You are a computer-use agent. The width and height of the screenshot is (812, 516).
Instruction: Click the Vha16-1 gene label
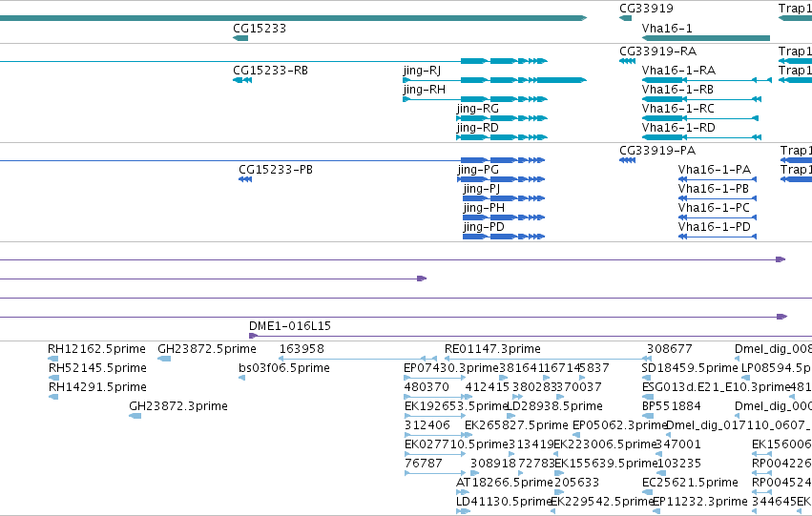(x=667, y=28)
